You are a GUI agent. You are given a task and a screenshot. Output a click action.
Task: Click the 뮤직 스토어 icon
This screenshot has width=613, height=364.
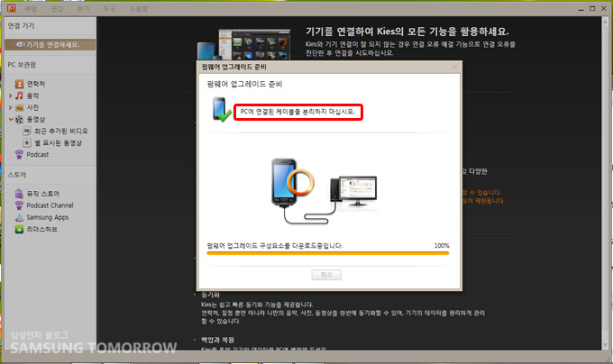click(19, 194)
